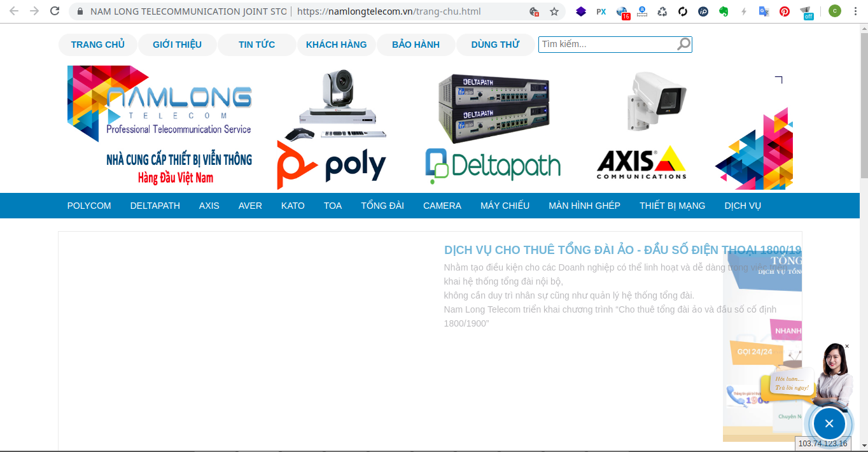The image size is (868, 452).
Task: Open the AXIS category menu
Action: coord(209,206)
